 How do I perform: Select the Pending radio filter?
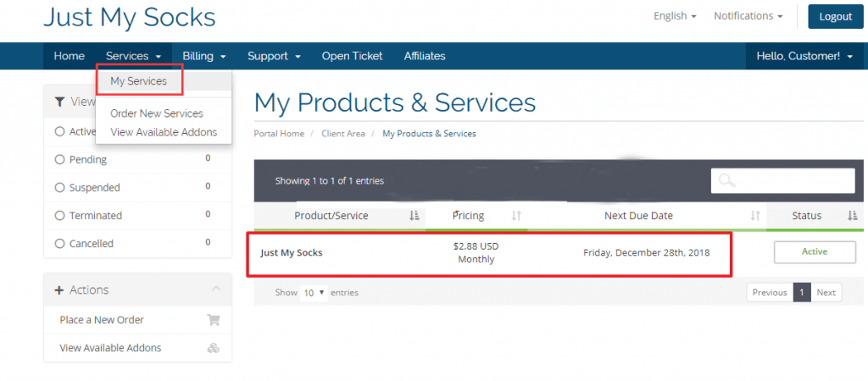60,160
